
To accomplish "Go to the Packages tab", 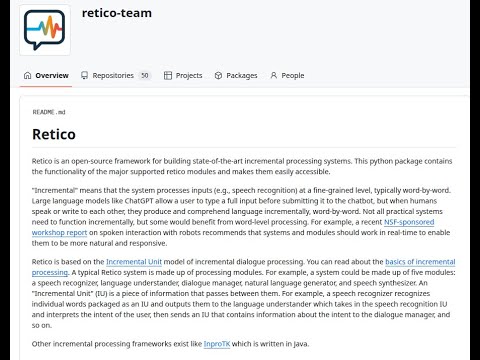I will (x=236, y=76).
